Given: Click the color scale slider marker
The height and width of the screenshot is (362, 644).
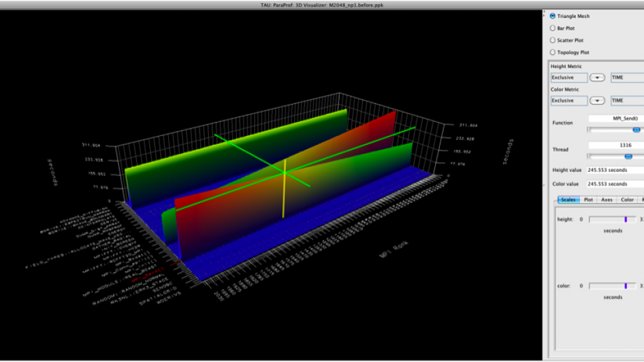Looking at the screenshot, I should pos(626,285).
